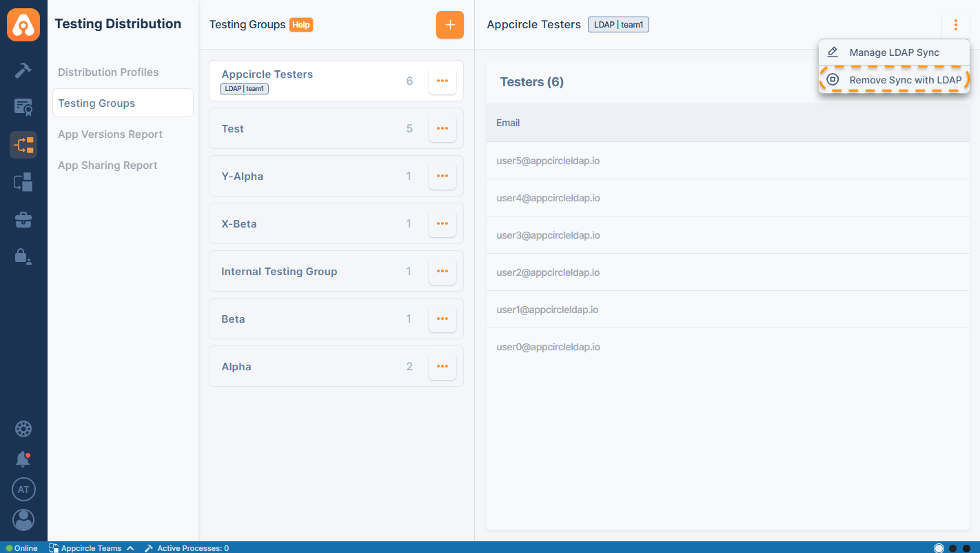
Task: Select the Beta group card
Action: (x=336, y=319)
